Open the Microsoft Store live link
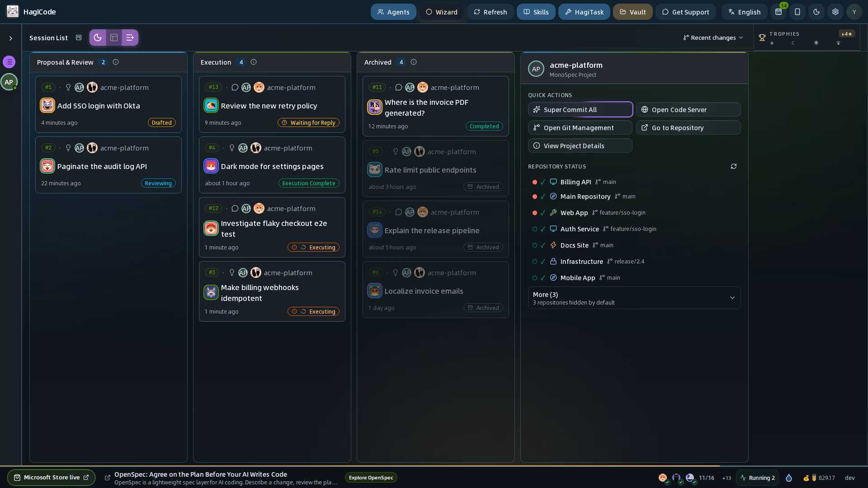 coord(51,478)
